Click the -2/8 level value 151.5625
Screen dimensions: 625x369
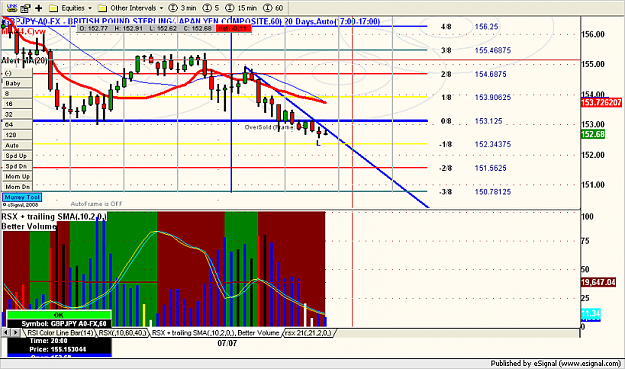pos(490,168)
